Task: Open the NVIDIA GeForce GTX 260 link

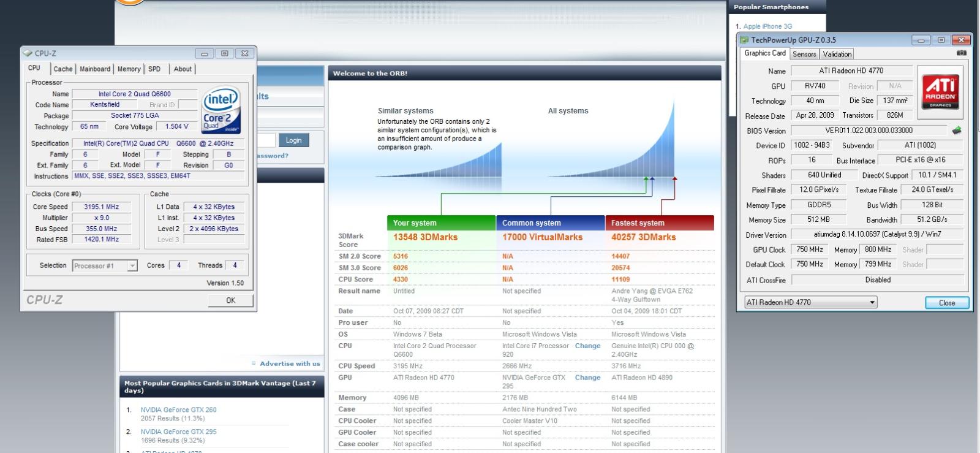Action: (178, 409)
